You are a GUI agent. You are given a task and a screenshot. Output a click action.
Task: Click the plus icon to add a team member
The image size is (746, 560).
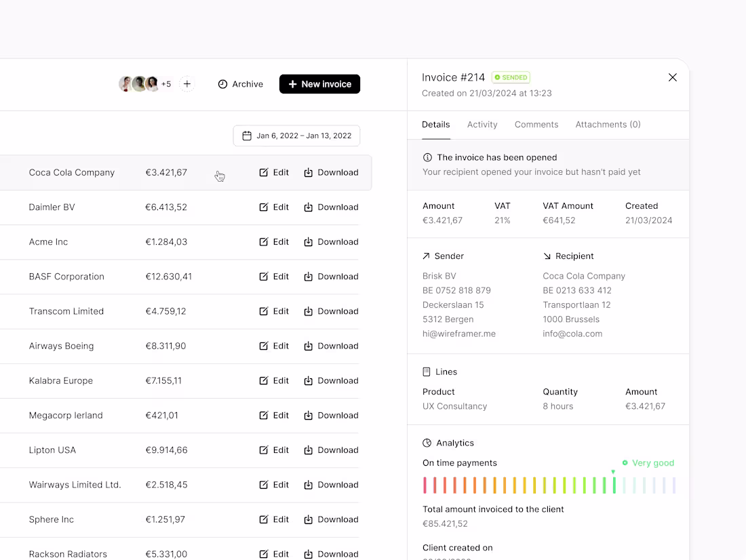(x=187, y=84)
